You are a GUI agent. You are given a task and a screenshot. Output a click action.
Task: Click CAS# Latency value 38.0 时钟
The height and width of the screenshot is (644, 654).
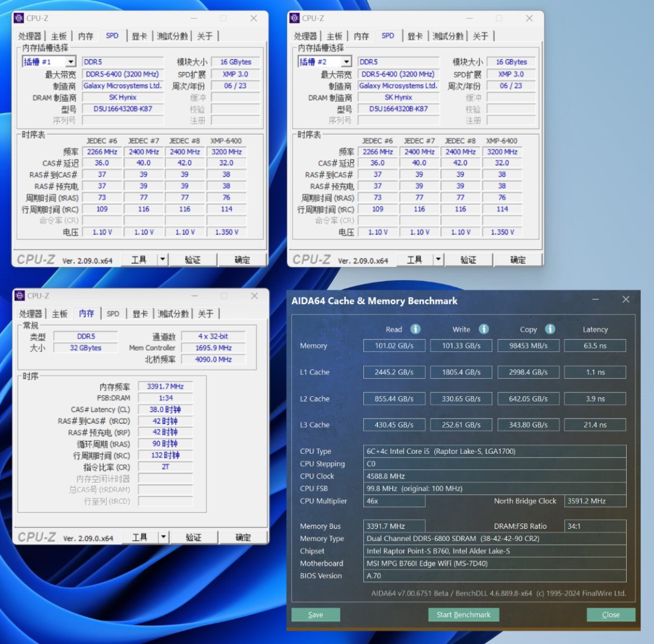tap(165, 410)
